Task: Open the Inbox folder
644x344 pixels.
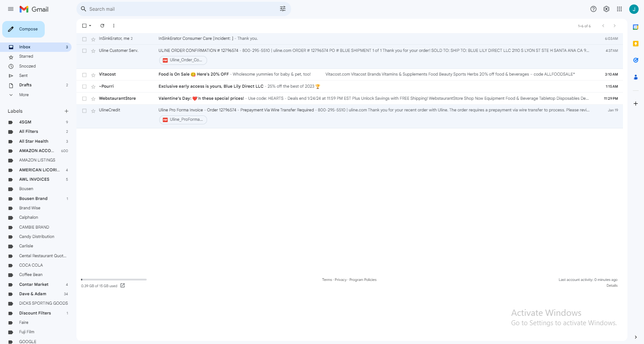Action: click(x=36, y=47)
